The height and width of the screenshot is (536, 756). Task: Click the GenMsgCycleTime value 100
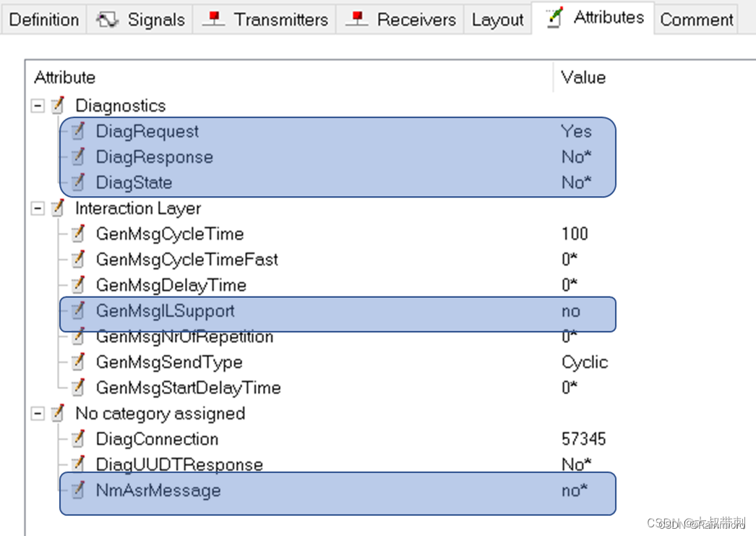click(575, 234)
